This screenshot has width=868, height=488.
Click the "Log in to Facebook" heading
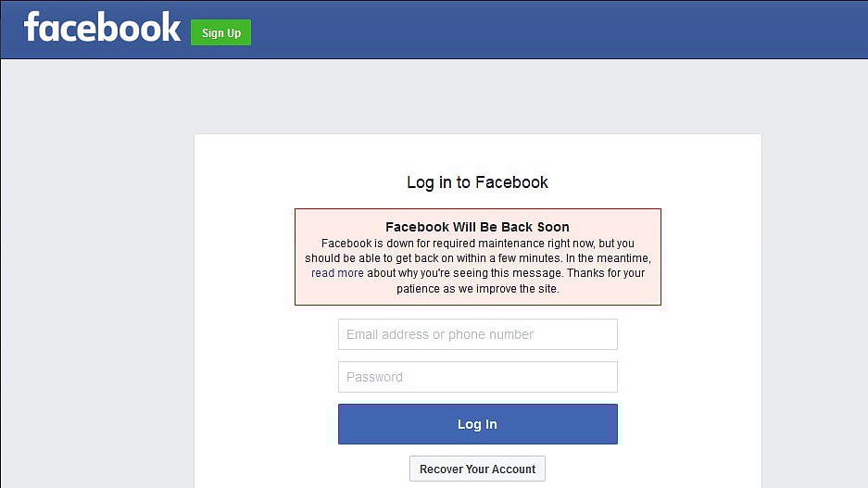click(477, 182)
